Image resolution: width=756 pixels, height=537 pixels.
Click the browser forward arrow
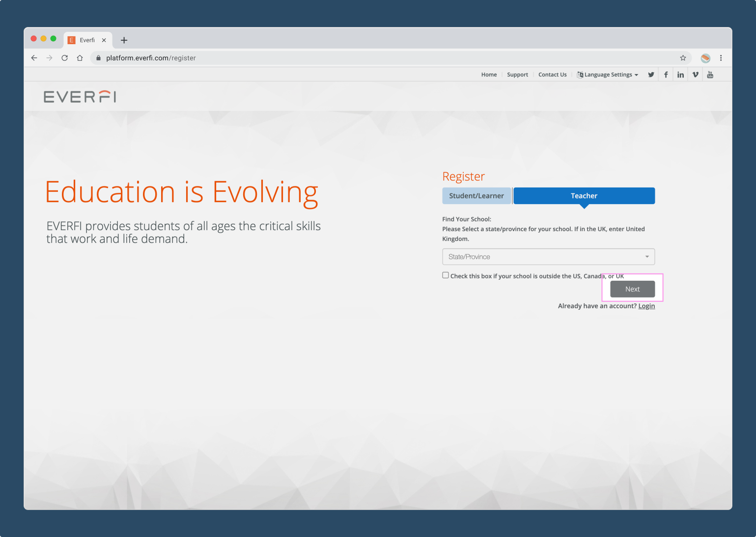point(49,58)
